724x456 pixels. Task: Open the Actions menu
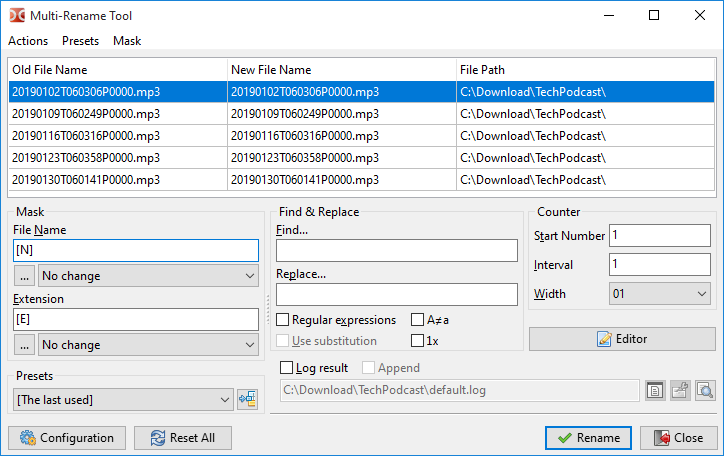28,41
